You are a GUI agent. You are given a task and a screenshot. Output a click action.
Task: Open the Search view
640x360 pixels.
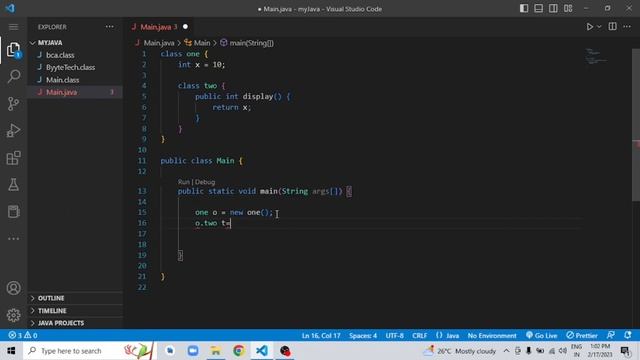pos(13,76)
